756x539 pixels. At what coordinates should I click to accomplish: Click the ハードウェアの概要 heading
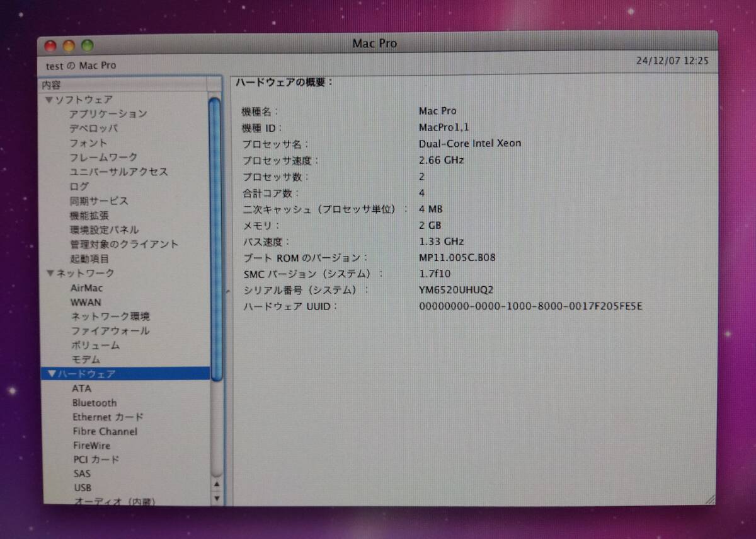(x=284, y=83)
